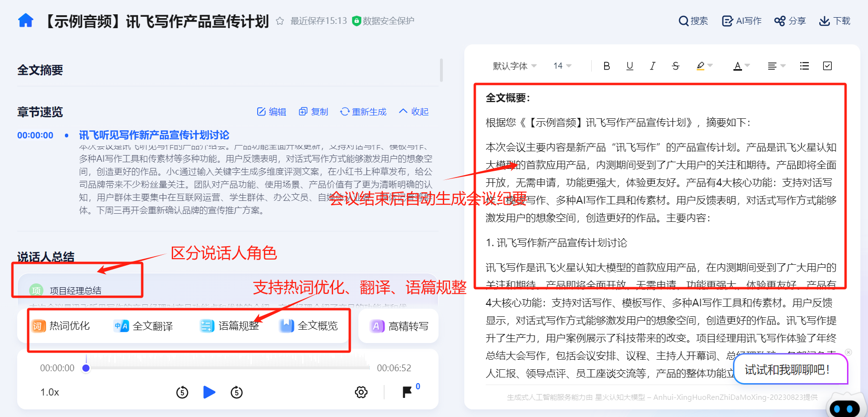Image resolution: width=868 pixels, height=417 pixels.
Task: Click 复制 to copy chapter overview
Action: point(314,112)
